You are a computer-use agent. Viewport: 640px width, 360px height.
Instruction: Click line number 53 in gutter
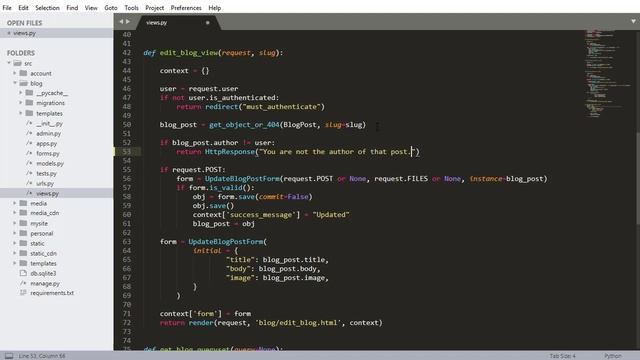point(127,151)
